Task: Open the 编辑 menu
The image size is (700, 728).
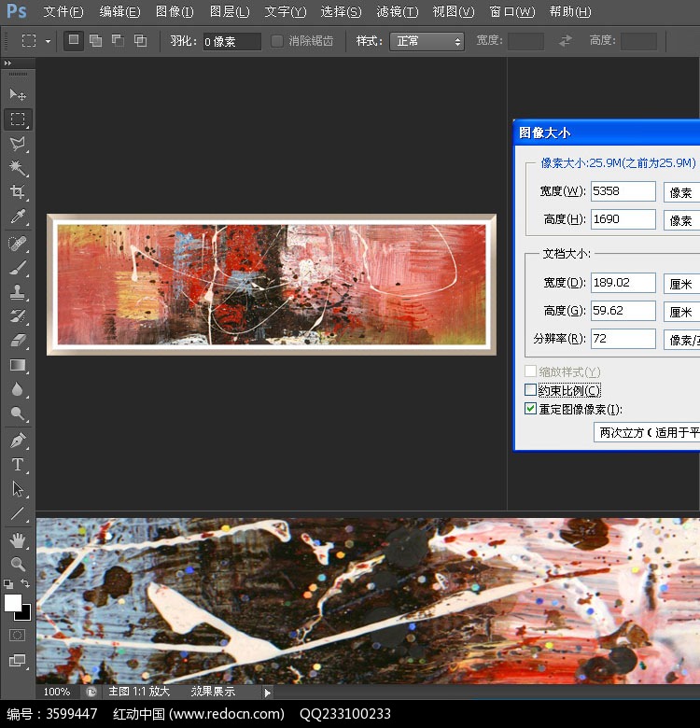Action: [x=119, y=11]
